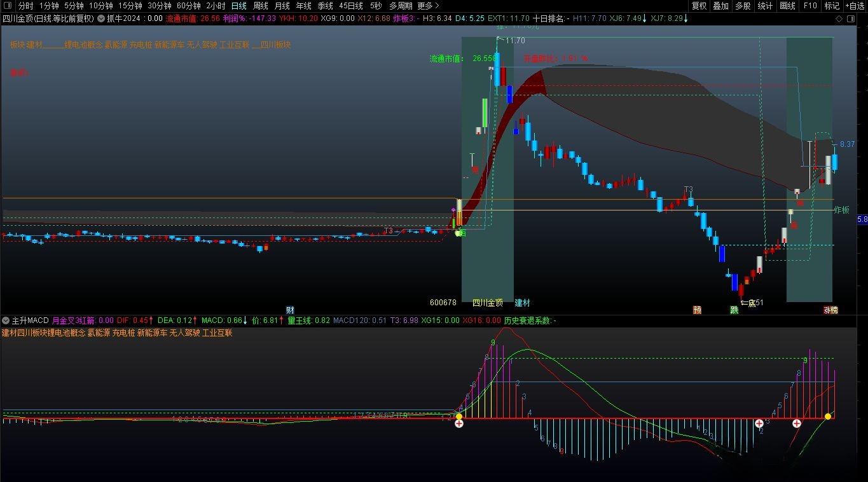
Task: Expand the 主升MACD indicator dropdown
Action: click(x=6, y=320)
